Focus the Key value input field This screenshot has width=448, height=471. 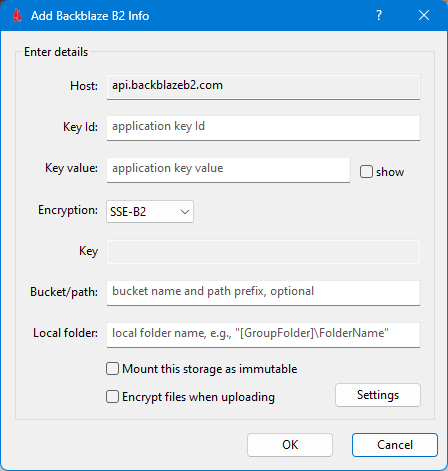click(228, 170)
